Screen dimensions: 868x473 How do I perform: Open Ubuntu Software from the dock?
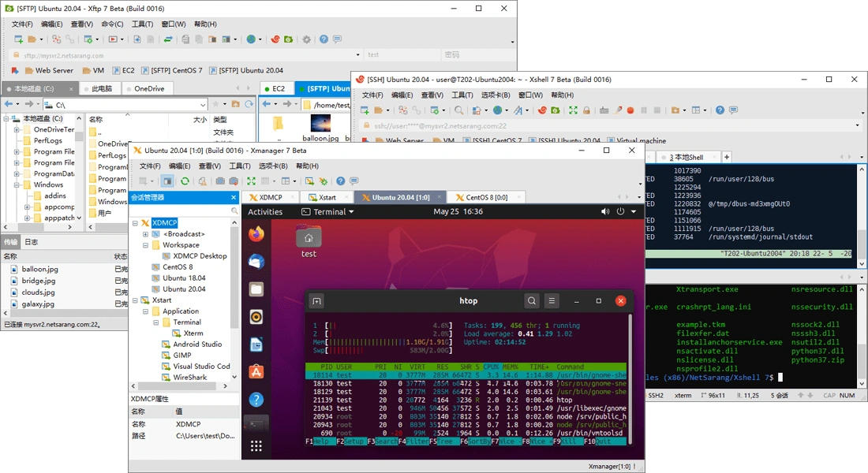pos(256,372)
